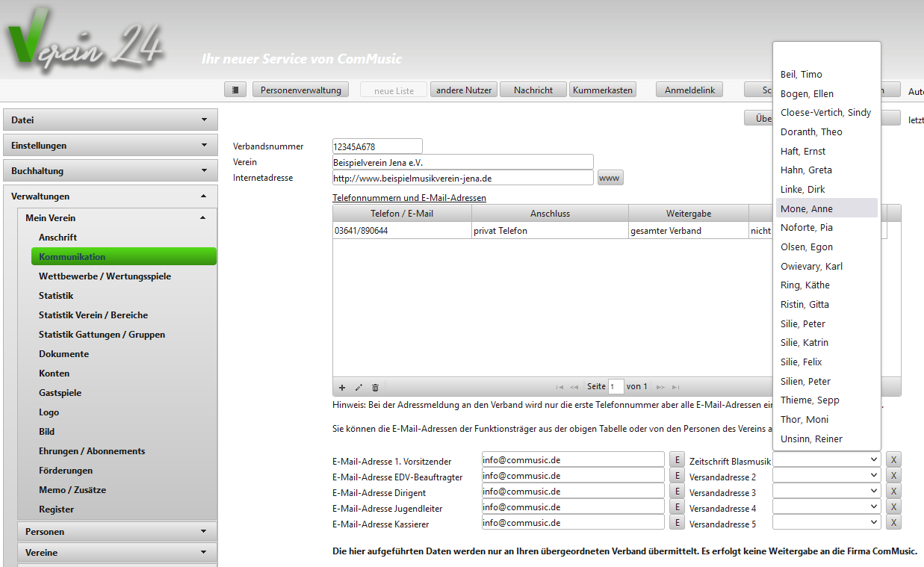Open the Personenverwaltung toolbar button
The image size is (924, 567).
pos(301,90)
